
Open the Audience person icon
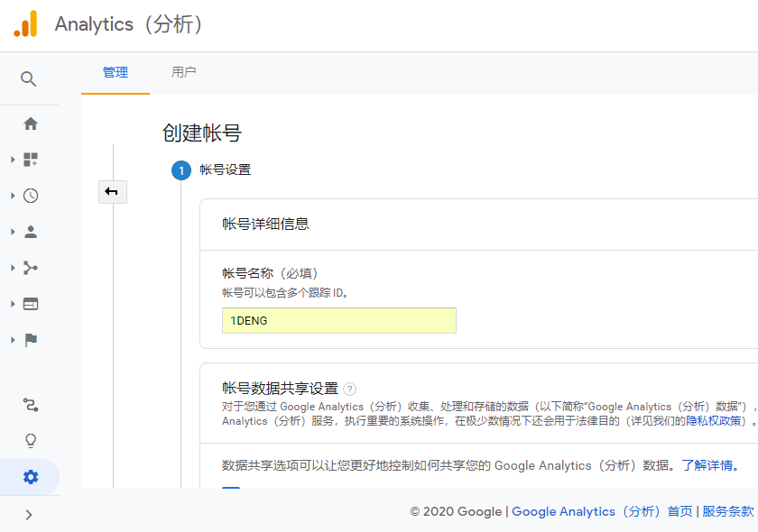(30, 232)
